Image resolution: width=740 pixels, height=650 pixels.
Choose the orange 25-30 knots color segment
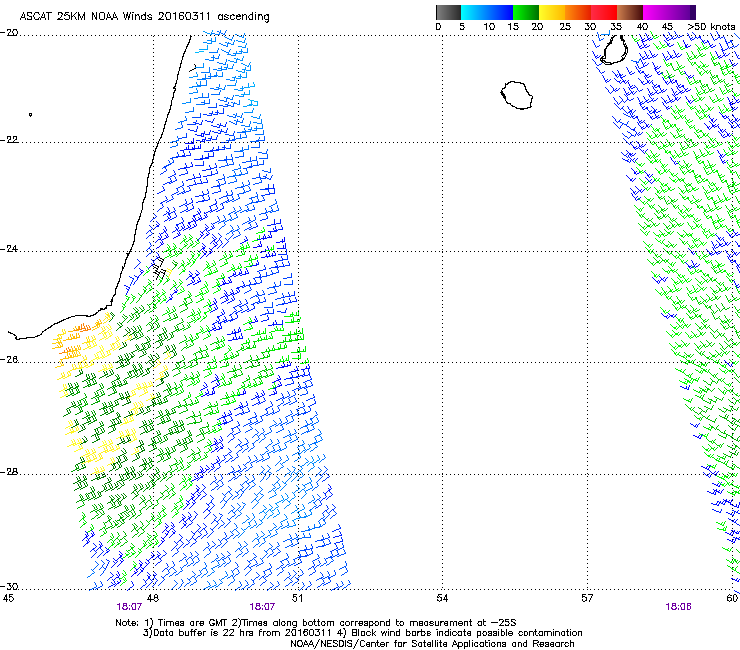click(578, 12)
